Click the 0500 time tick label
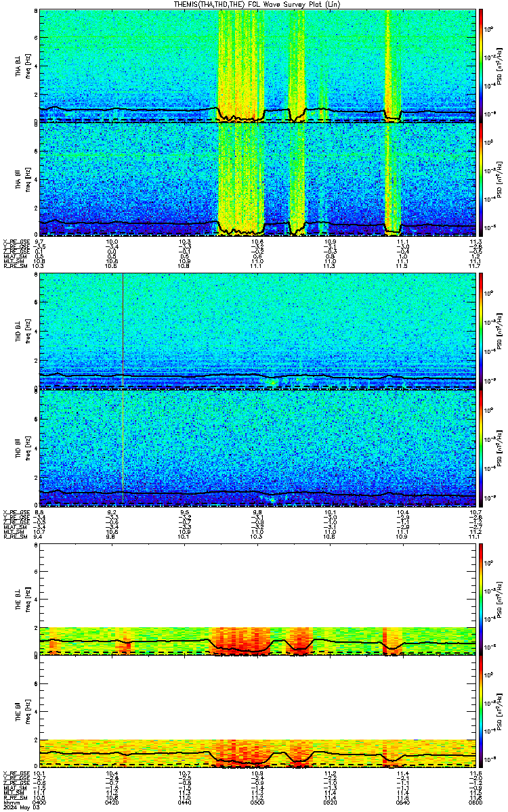The height and width of the screenshot is (812, 508). (257, 803)
